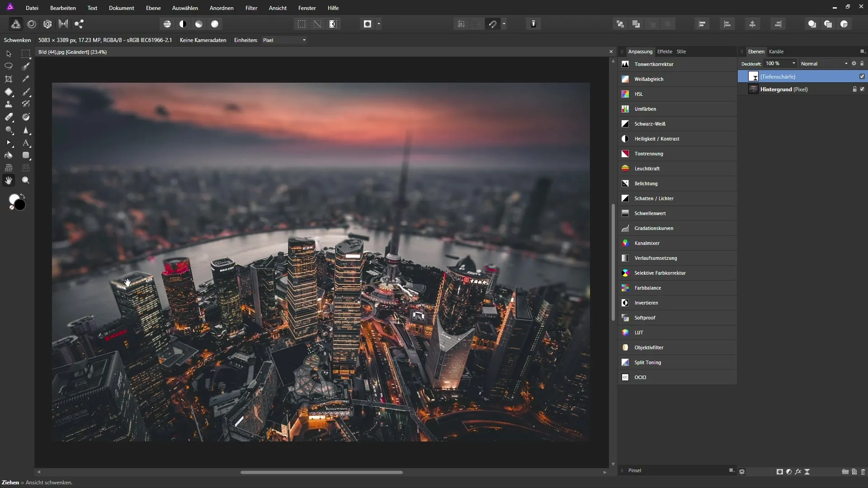Image resolution: width=868 pixels, height=488 pixels.
Task: Select the View hand tool
Action: click(x=9, y=180)
